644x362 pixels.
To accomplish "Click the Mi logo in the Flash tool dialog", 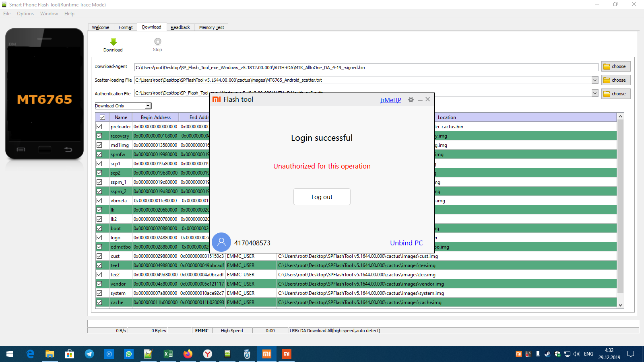I will coord(217,99).
